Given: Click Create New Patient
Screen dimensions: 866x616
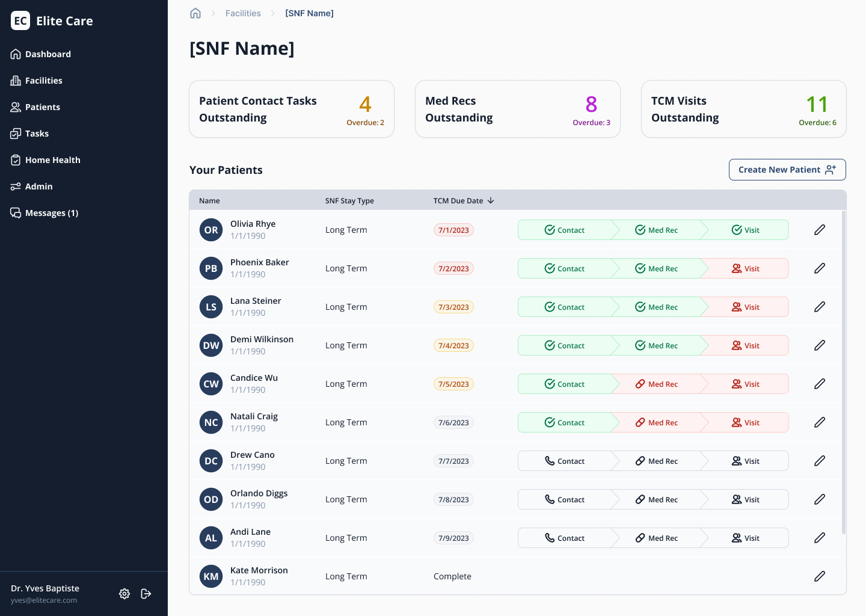Looking at the screenshot, I should pos(787,170).
